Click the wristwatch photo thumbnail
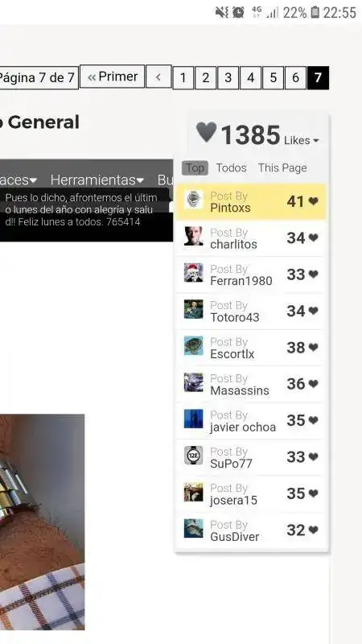This screenshot has height=644, width=362. point(43,522)
